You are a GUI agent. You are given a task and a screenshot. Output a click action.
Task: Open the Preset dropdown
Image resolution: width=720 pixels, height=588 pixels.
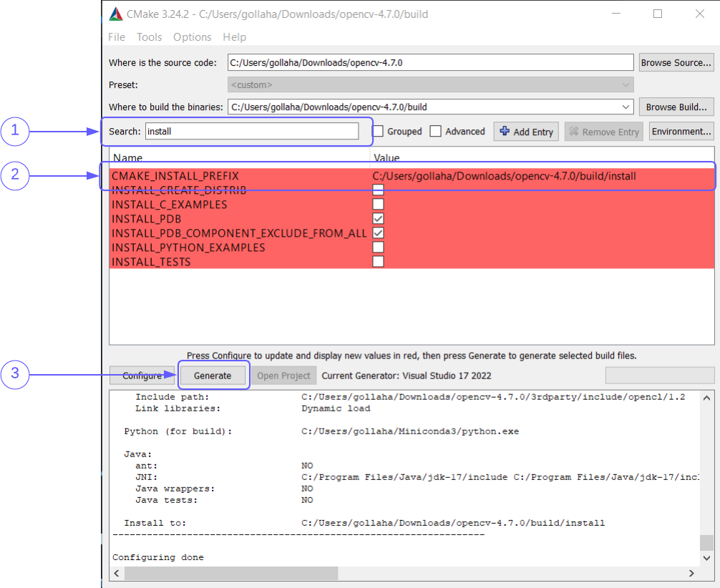click(x=627, y=84)
